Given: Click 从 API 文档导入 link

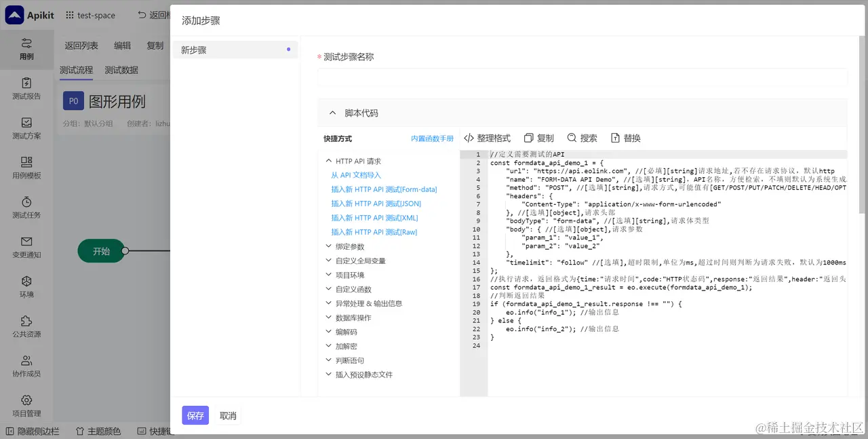Looking at the screenshot, I should click(x=356, y=175).
